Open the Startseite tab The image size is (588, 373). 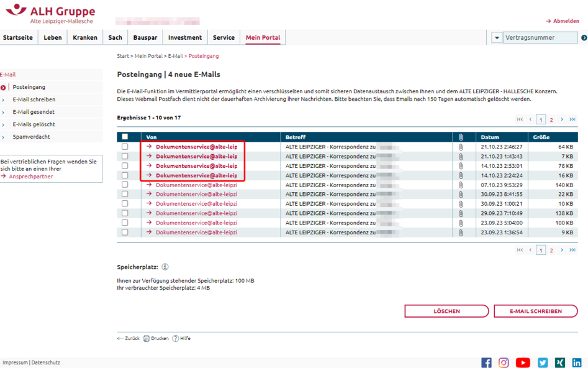click(x=18, y=37)
